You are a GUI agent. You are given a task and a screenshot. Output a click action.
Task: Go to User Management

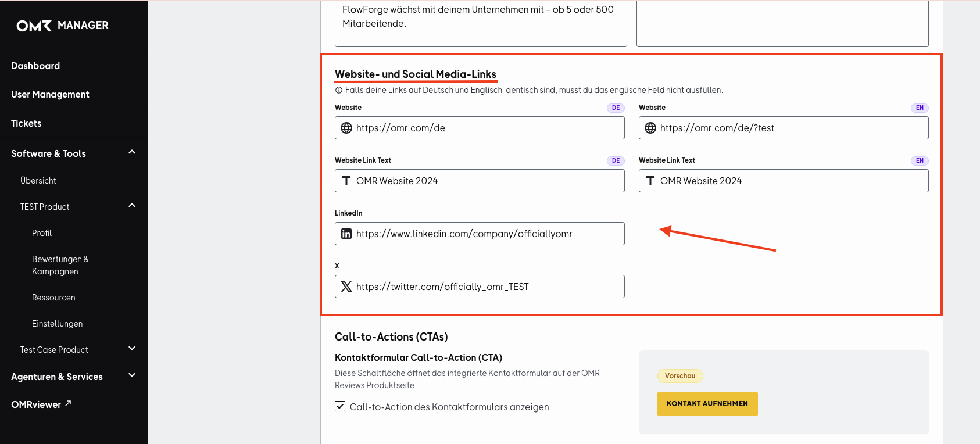click(50, 95)
